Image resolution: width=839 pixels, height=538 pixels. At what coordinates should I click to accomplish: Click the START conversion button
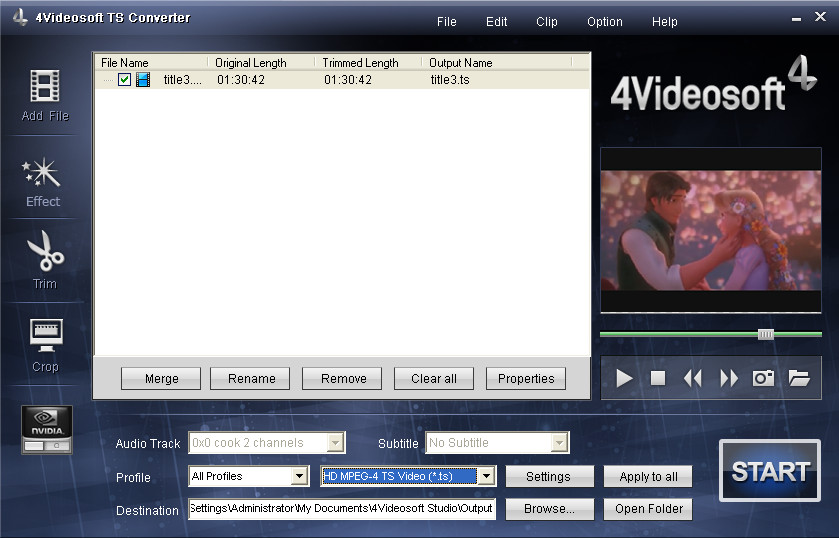point(770,471)
